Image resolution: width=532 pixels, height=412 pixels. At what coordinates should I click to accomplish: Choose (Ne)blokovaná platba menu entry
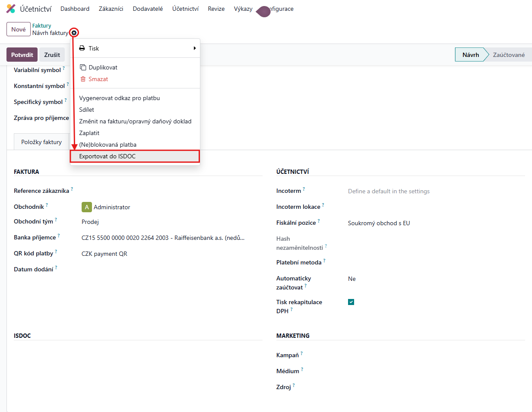click(135, 145)
